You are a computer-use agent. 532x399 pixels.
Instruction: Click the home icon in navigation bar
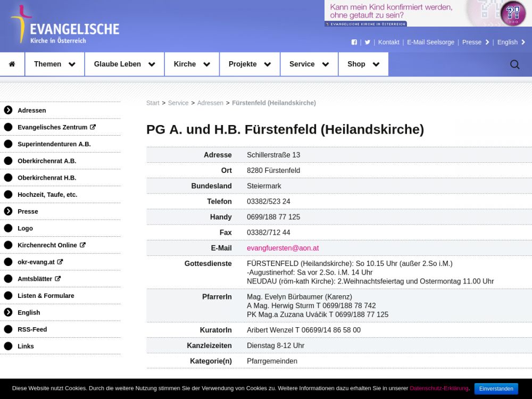[x=12, y=64]
